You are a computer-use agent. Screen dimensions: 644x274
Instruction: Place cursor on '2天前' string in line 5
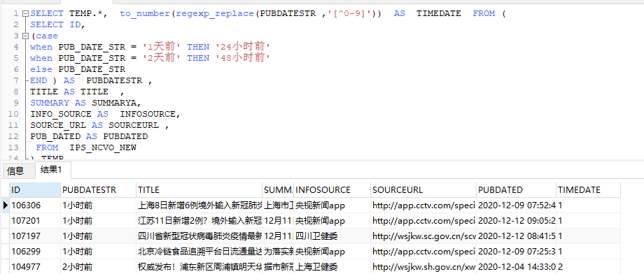[x=162, y=58]
